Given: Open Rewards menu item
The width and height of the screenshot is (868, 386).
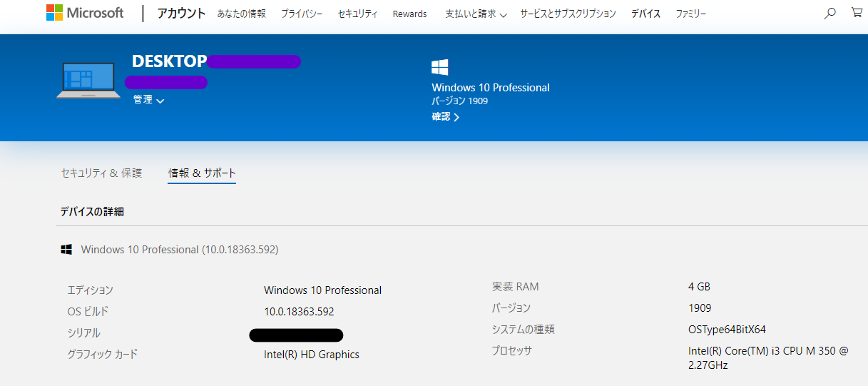Looking at the screenshot, I should (x=409, y=14).
